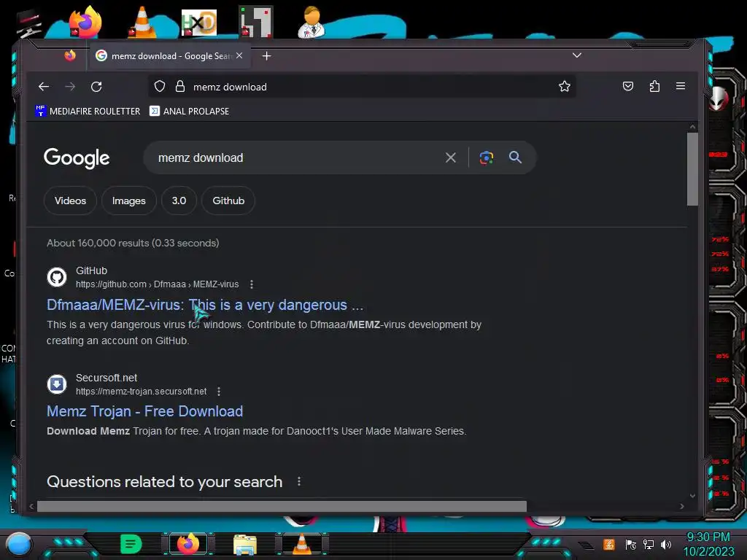747x560 pixels.
Task: Clear the search query with X
Action: tap(451, 157)
